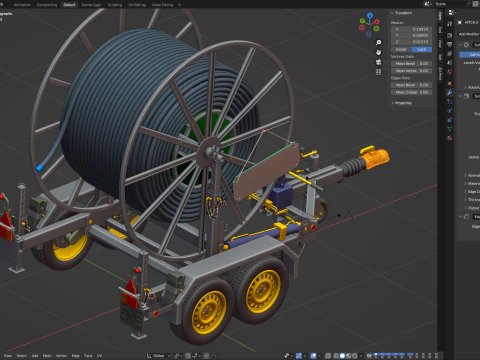Screen dimensions: 480x360
Task: Click the Median Z coordinate field
Action: pos(412,42)
